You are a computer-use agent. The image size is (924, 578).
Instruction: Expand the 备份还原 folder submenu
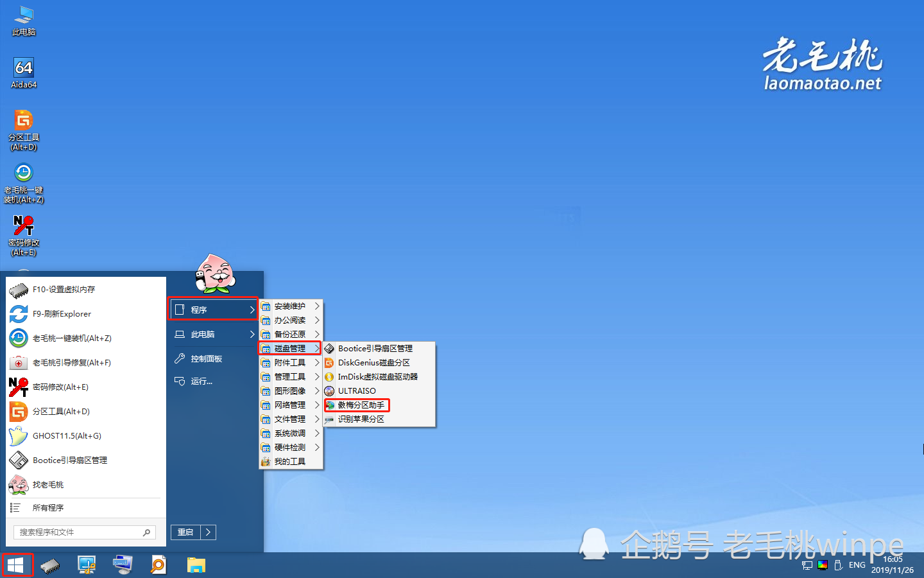pyautogui.click(x=291, y=335)
